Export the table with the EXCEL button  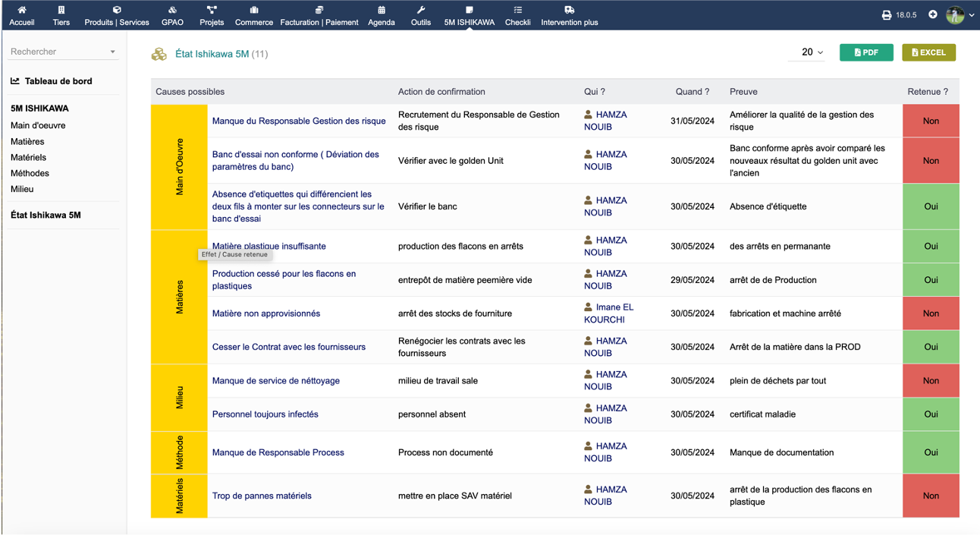tap(928, 52)
